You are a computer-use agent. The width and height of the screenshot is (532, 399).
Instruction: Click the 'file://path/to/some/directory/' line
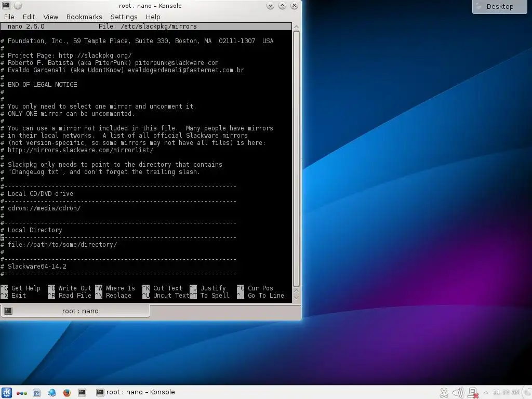tap(62, 245)
